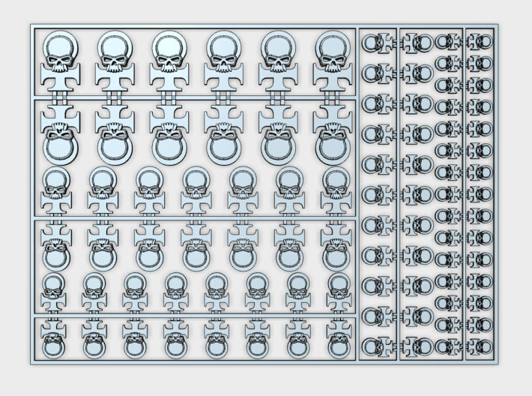Image resolution: width=532 pixels, height=396 pixels.
Task: Click the first small inverted skull in bottom row
Action: pos(52,341)
